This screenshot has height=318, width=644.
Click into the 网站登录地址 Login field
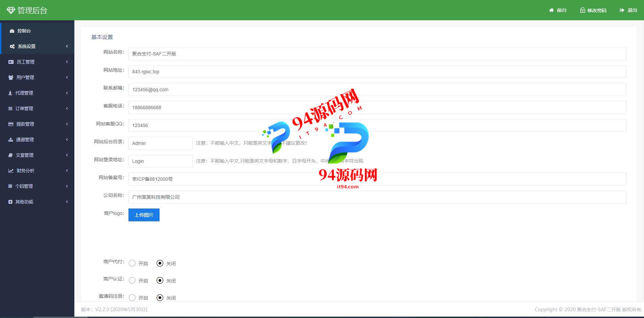click(x=161, y=161)
